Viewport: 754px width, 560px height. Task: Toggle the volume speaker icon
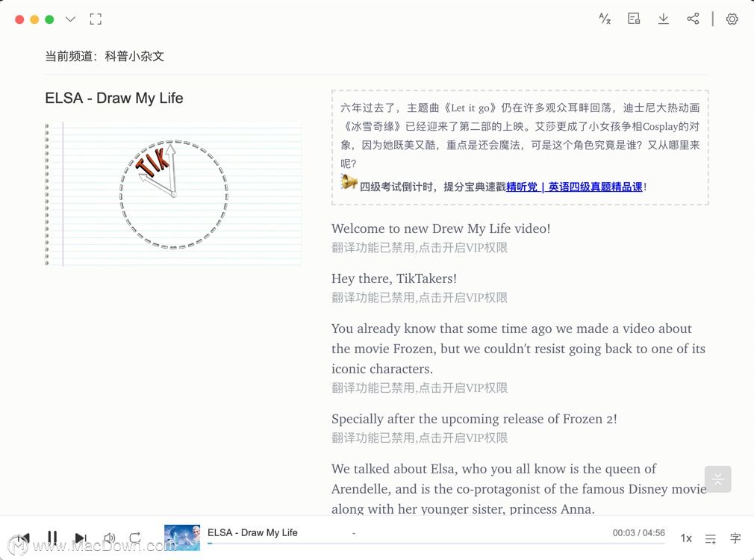pos(109,538)
